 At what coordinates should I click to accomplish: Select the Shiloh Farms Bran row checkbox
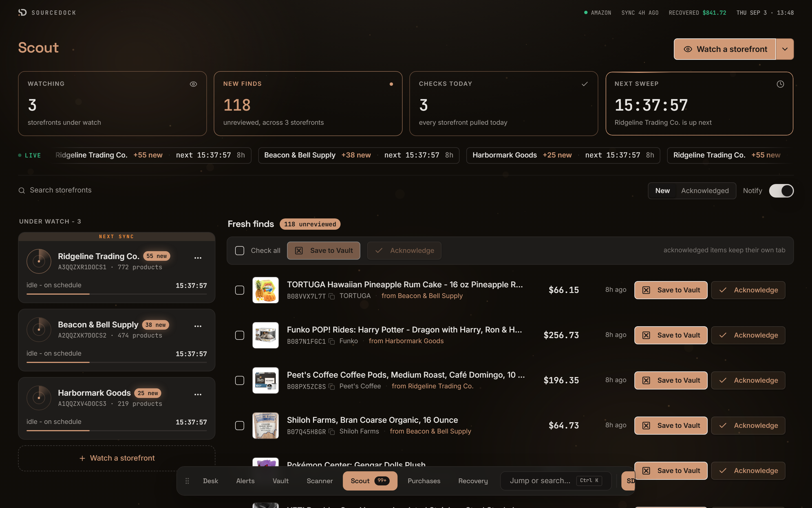point(240,426)
